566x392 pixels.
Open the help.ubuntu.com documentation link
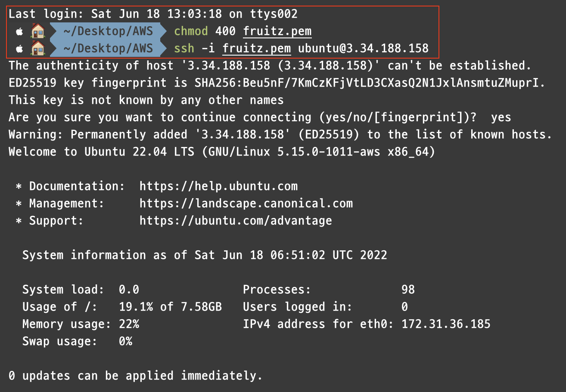[x=218, y=187]
